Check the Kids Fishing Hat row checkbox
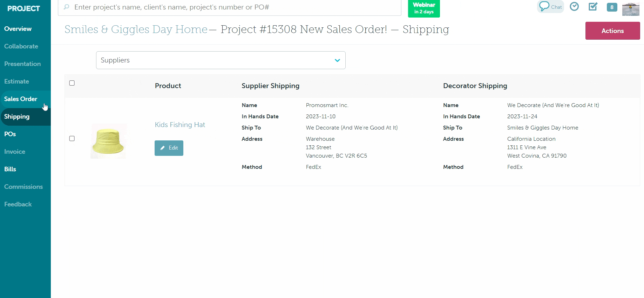The height and width of the screenshot is (298, 644). (72, 139)
